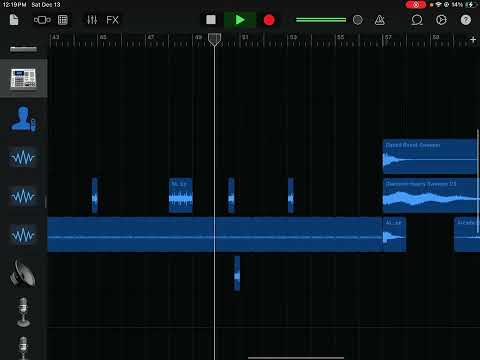Select the bottom partially visible microphone track

click(23, 348)
